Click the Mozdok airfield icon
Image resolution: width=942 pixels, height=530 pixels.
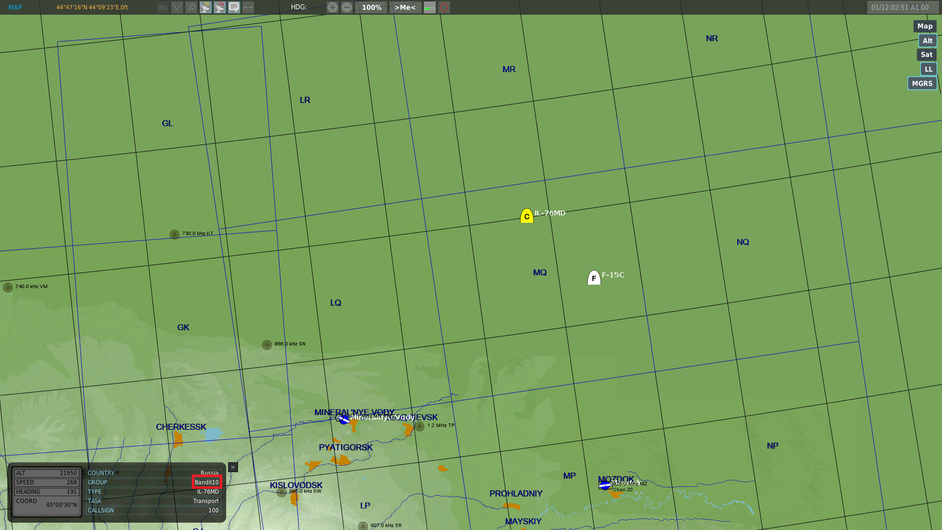tap(605, 485)
